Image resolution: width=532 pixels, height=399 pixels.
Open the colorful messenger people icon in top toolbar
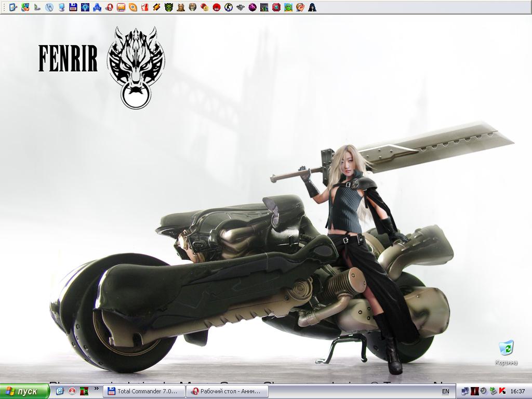point(25,7)
